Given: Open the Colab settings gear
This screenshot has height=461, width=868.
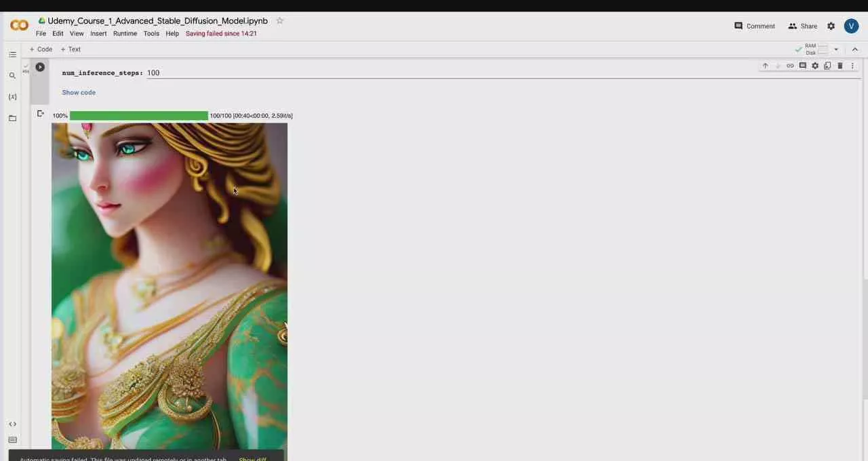Looking at the screenshot, I should tap(831, 26).
